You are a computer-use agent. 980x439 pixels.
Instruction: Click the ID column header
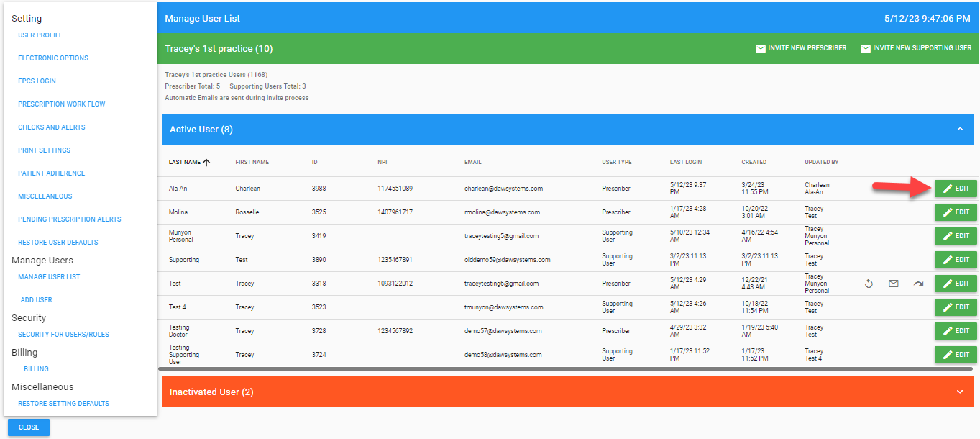315,163
